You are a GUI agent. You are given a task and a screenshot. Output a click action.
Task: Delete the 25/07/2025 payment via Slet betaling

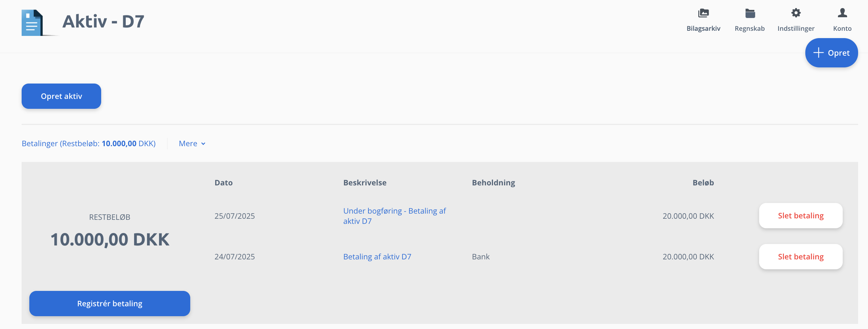[x=801, y=216]
